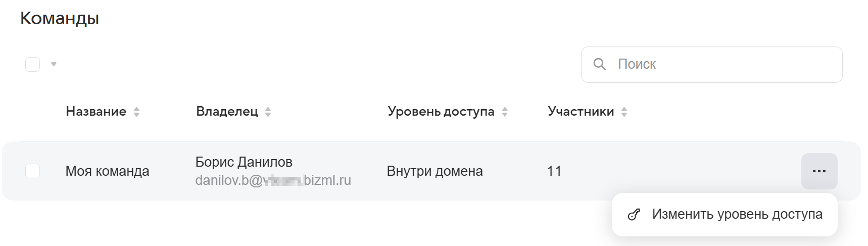Click the sort arrows next to Владелец
This screenshot has height=246, width=868.
click(x=268, y=112)
